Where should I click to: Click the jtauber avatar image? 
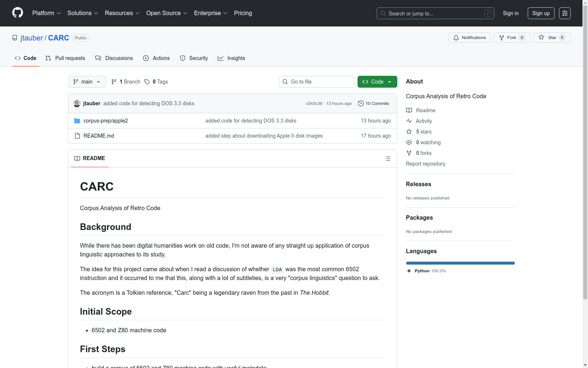77,103
